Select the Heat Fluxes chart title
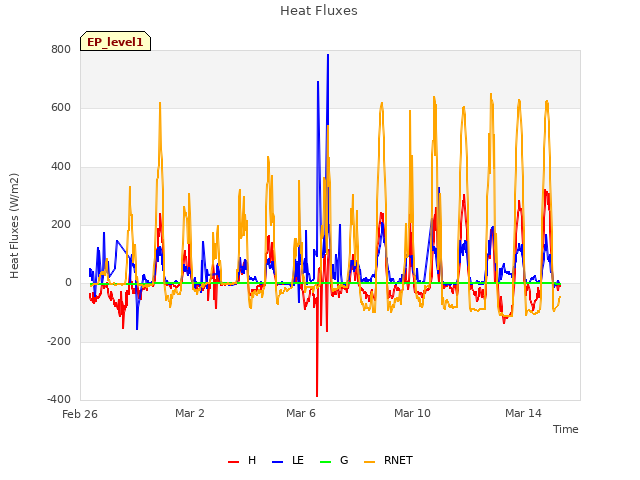The height and width of the screenshot is (480, 640). point(319,11)
